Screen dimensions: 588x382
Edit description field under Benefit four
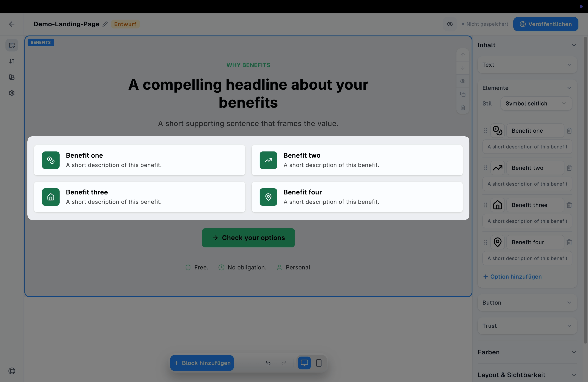[x=527, y=258]
